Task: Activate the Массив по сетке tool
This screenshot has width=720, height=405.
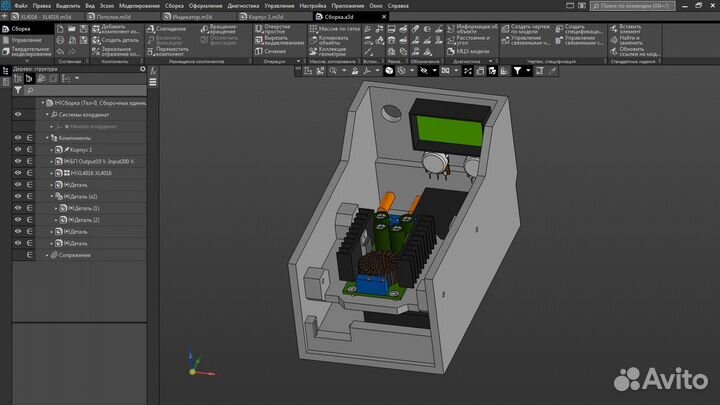Action: (x=335, y=28)
